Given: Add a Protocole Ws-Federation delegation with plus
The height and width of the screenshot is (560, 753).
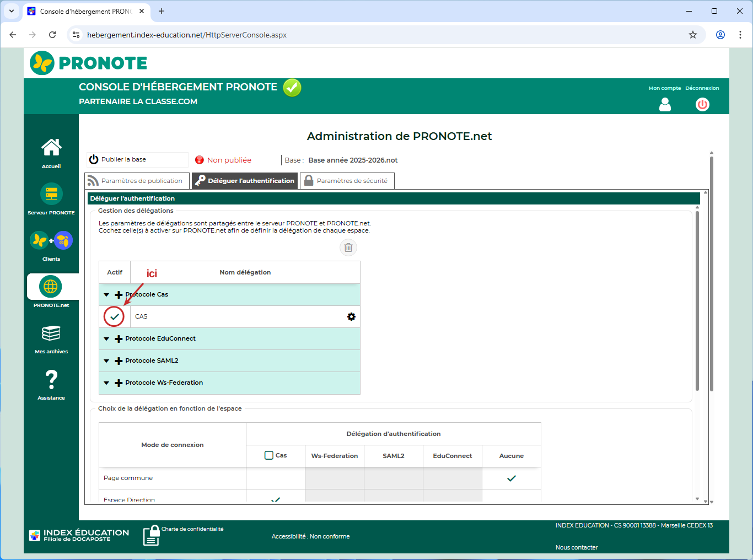Looking at the screenshot, I should (x=119, y=383).
